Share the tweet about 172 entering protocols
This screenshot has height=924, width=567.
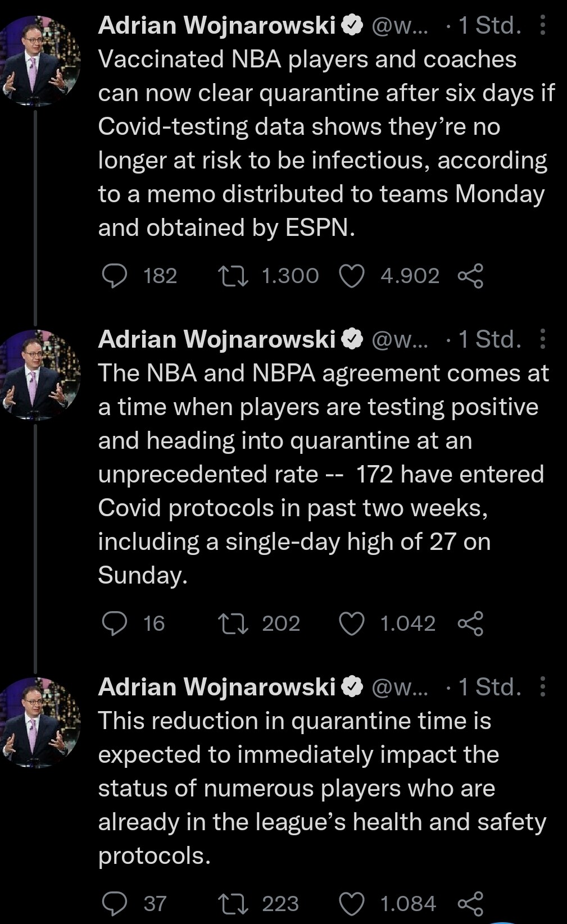coord(471,623)
